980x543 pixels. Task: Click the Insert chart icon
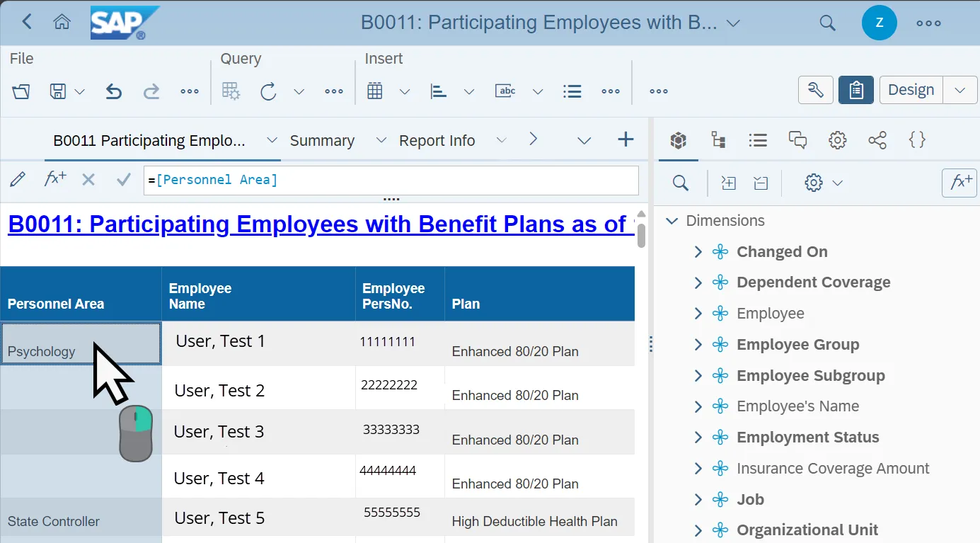click(439, 91)
